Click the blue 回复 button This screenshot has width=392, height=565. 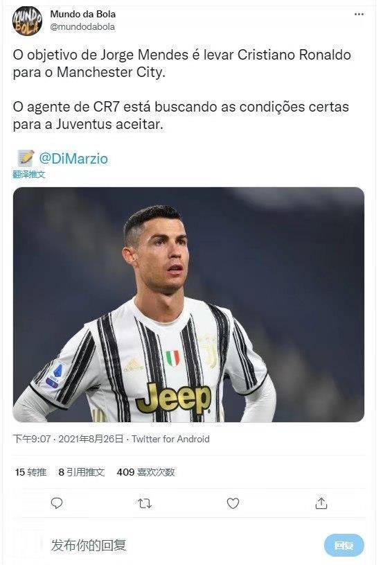click(x=344, y=545)
